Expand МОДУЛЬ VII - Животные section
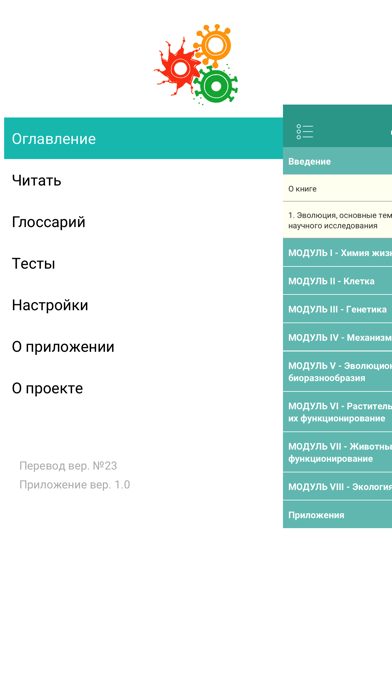 337,452
